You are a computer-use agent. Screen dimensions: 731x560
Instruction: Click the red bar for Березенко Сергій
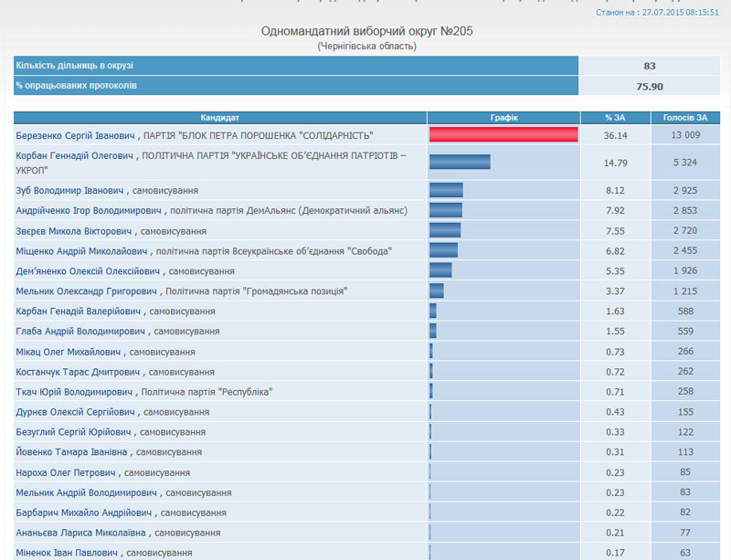point(503,135)
